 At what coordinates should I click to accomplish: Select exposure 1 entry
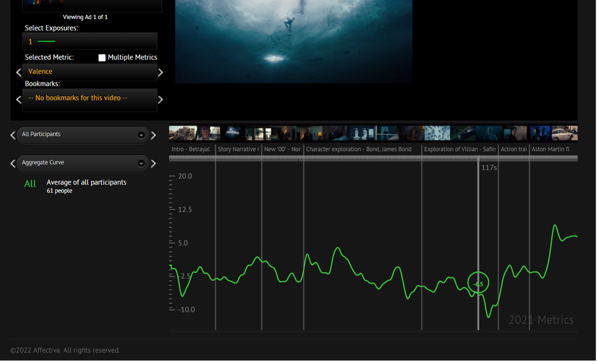pyautogui.click(x=89, y=41)
